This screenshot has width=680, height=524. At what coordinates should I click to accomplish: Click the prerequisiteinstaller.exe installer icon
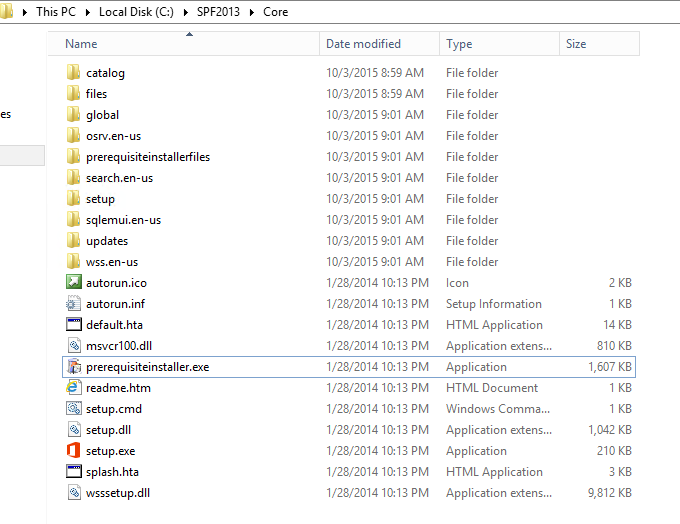[74, 367]
